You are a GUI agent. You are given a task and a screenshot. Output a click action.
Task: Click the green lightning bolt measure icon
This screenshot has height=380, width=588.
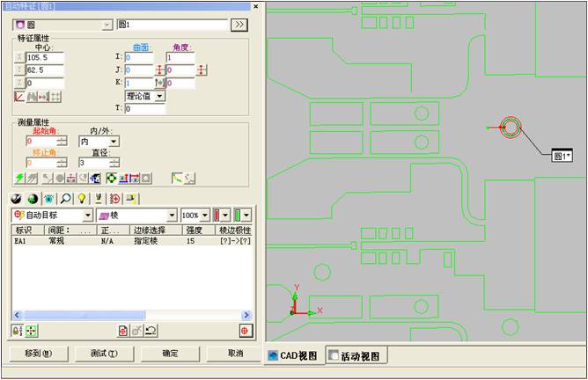(x=20, y=179)
